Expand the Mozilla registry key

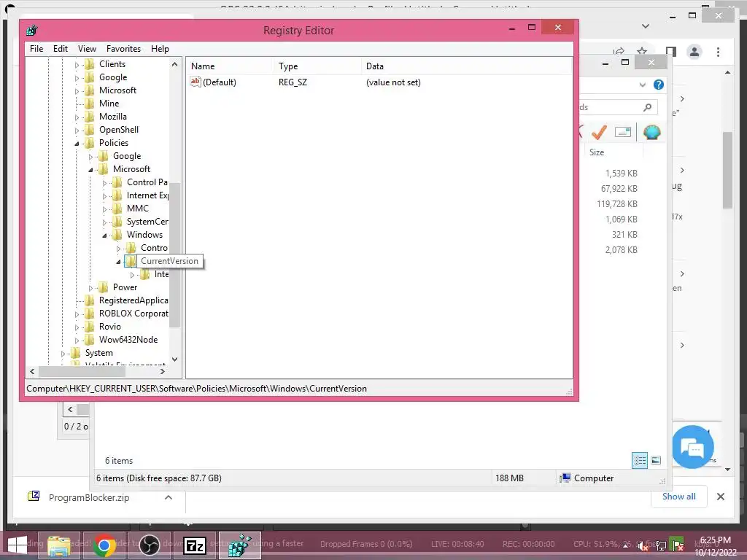click(x=77, y=117)
